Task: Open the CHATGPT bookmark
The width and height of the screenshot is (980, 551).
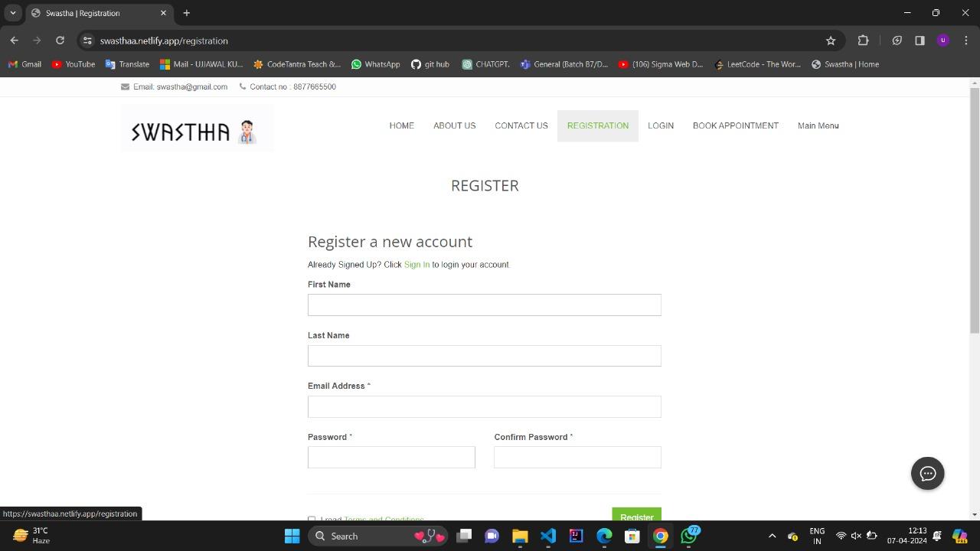Action: click(x=486, y=64)
